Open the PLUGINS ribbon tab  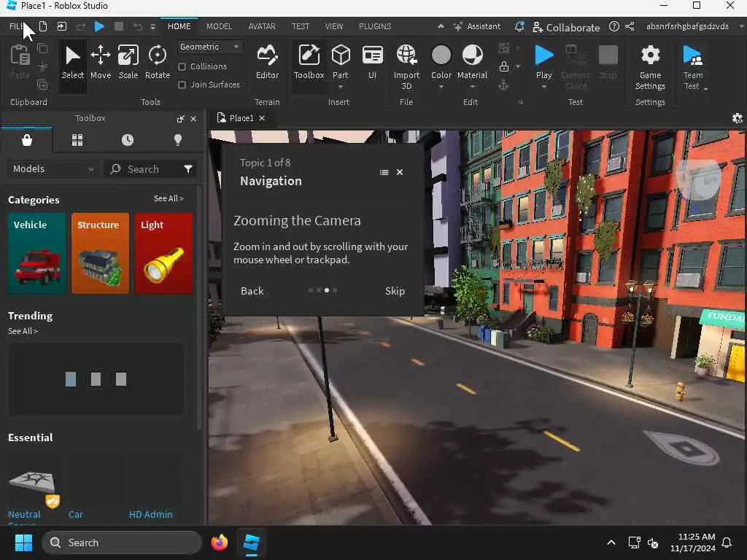pos(375,27)
